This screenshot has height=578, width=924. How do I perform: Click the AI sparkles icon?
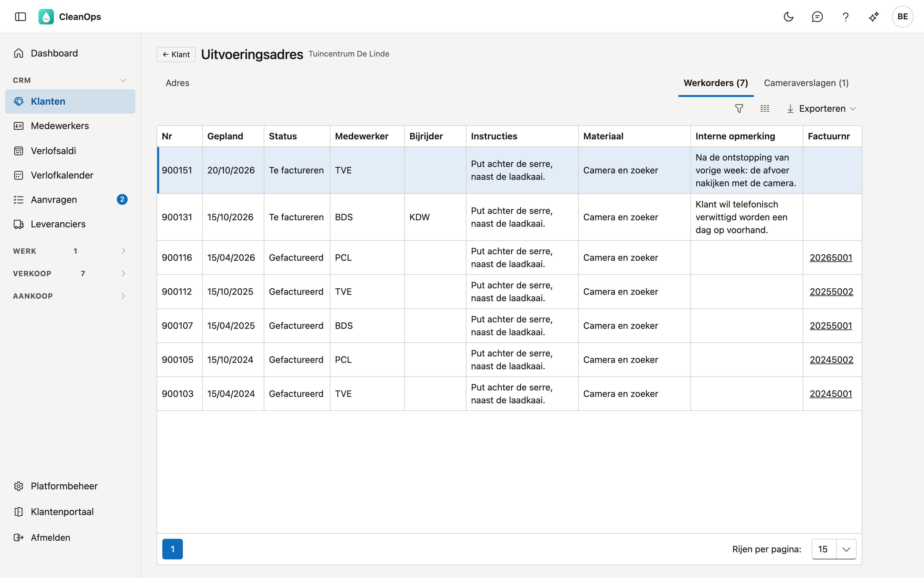874,16
